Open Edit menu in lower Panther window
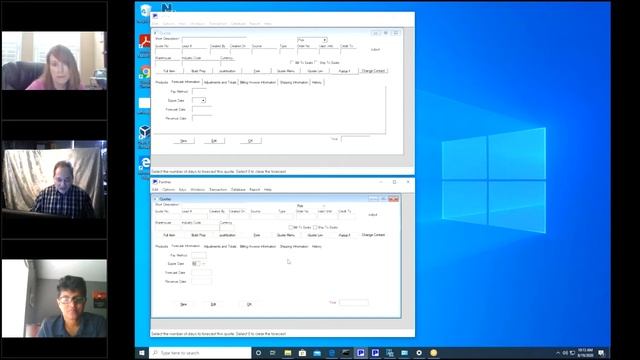The height and width of the screenshot is (360, 640). 155,190
